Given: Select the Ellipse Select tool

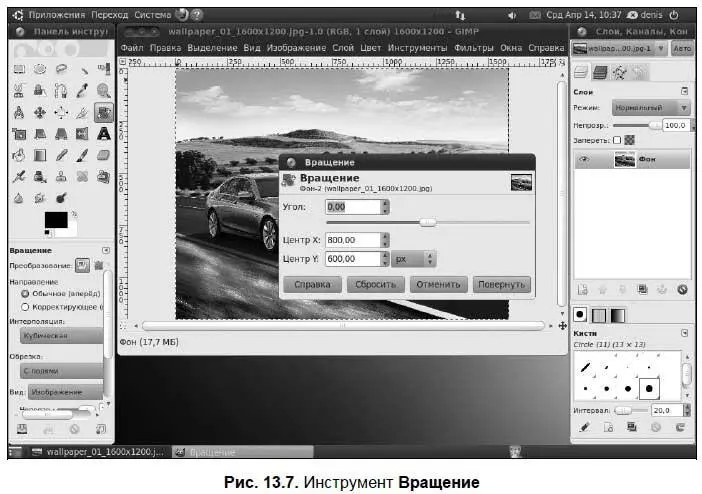Looking at the screenshot, I should coord(40,69).
